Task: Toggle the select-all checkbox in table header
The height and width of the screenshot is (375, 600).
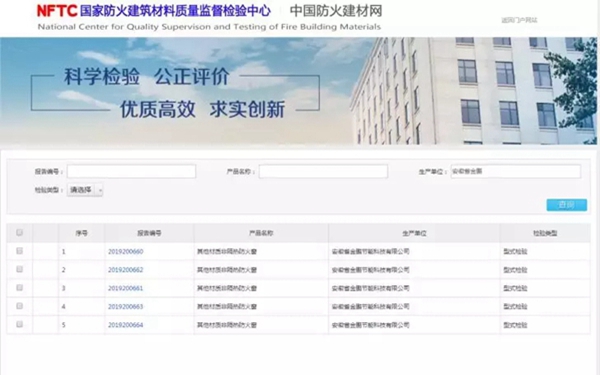Action: click(20, 232)
